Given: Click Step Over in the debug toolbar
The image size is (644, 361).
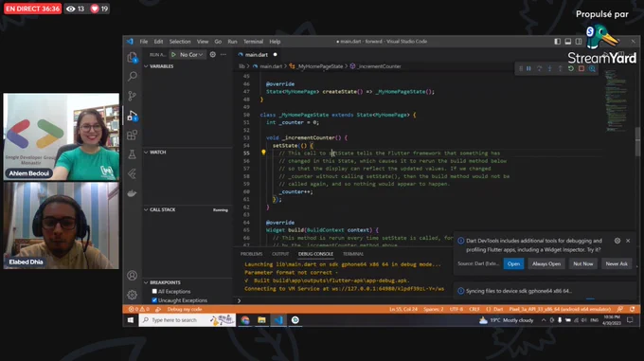Looking at the screenshot, I should (539, 68).
